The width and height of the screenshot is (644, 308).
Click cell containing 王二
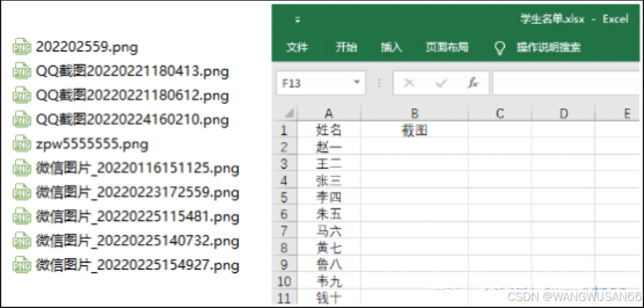(x=328, y=164)
